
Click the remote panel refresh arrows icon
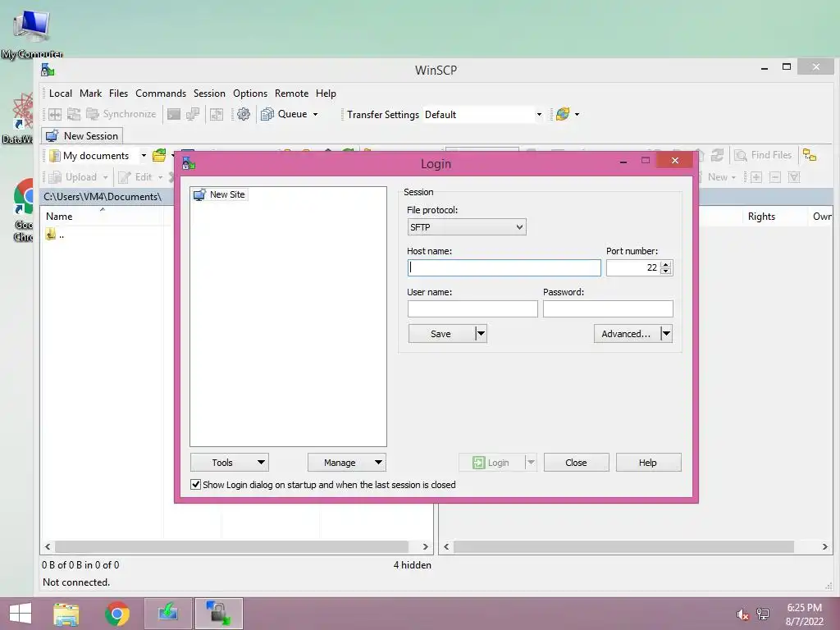[x=717, y=155]
